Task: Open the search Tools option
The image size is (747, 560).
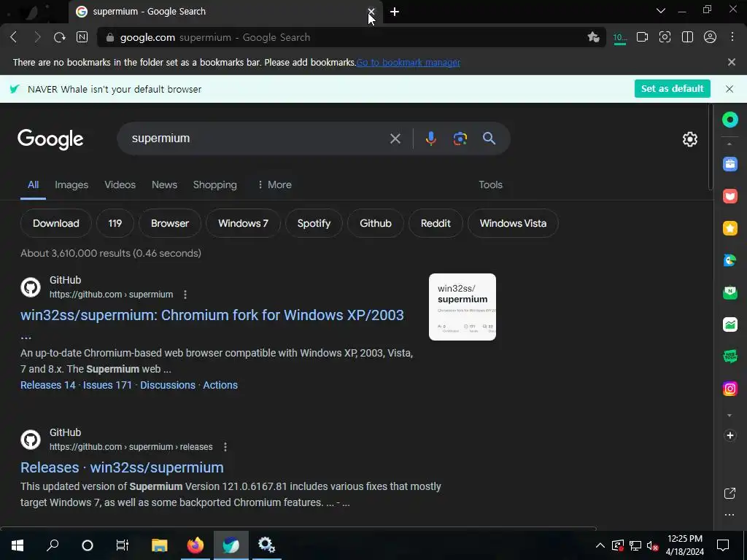Action: click(491, 184)
